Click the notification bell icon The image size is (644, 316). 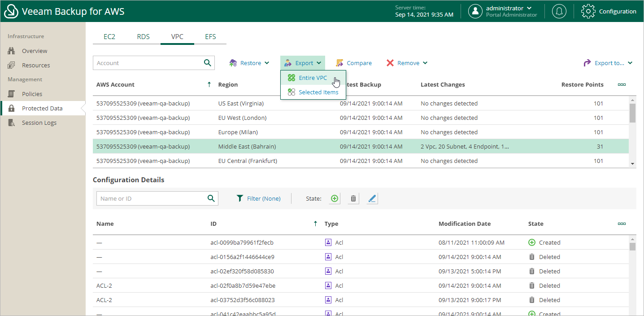pos(559,12)
